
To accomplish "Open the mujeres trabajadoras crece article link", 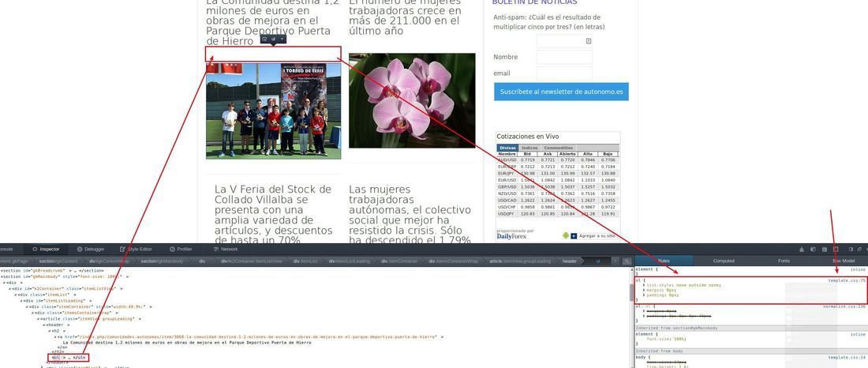I will (x=406, y=16).
